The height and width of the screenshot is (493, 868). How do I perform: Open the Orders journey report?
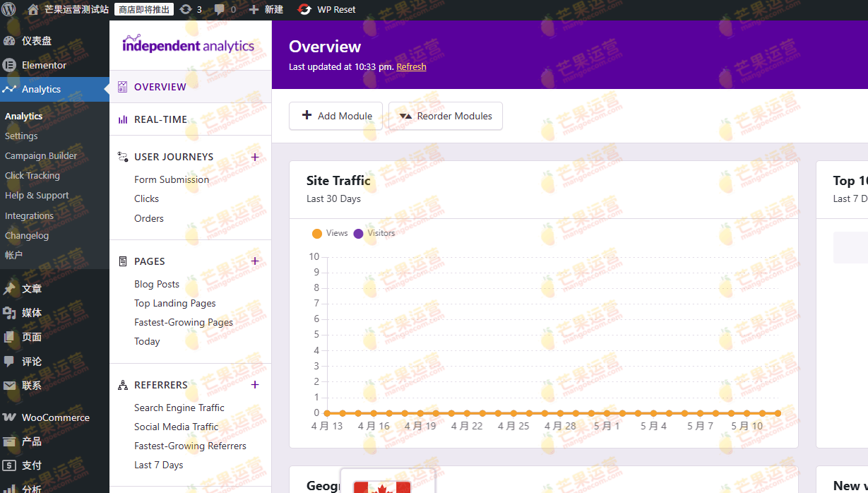(x=149, y=218)
